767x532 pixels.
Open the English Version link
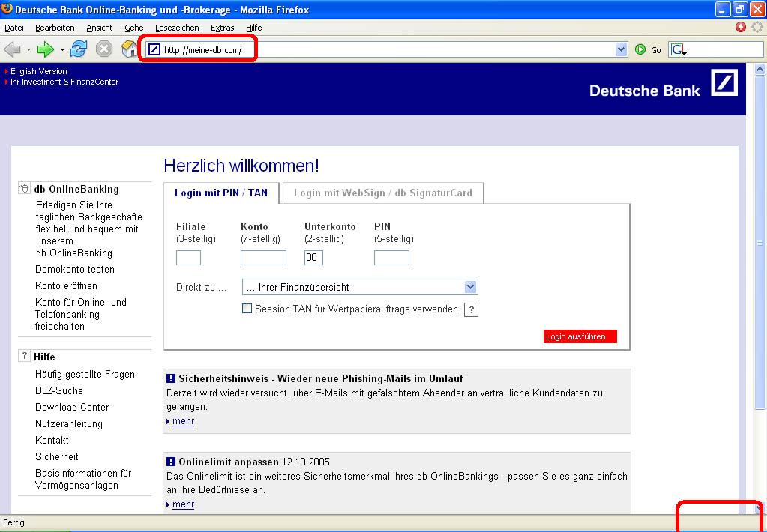point(39,71)
